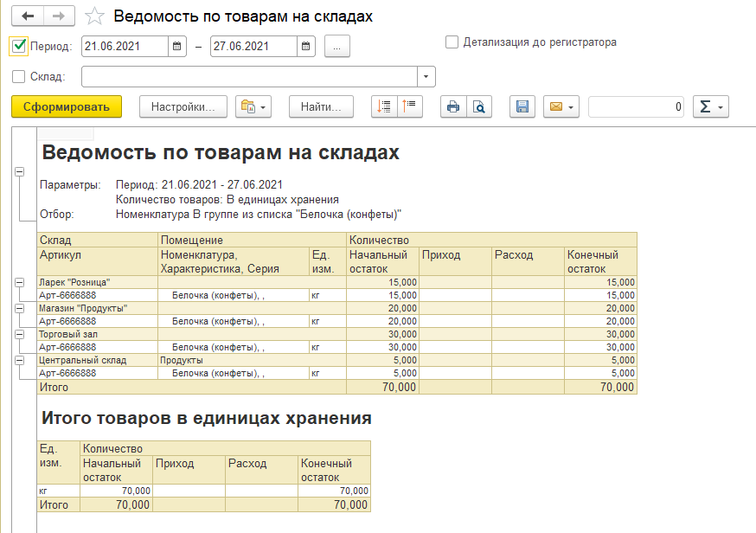Enable Детализация до регистратора checkbox
The width and height of the screenshot is (756, 533).
pyautogui.click(x=452, y=42)
